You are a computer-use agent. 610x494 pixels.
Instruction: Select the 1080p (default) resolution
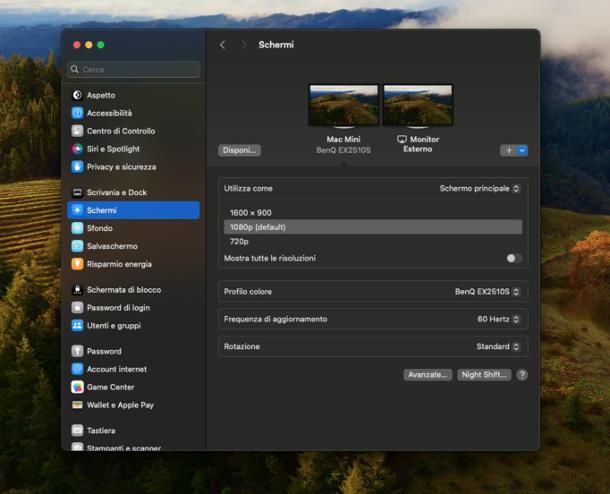pos(373,227)
